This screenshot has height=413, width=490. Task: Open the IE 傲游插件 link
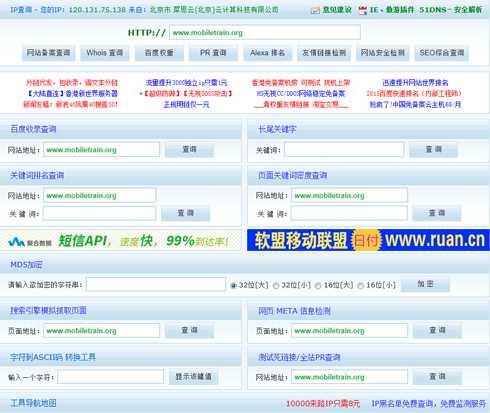(x=391, y=10)
